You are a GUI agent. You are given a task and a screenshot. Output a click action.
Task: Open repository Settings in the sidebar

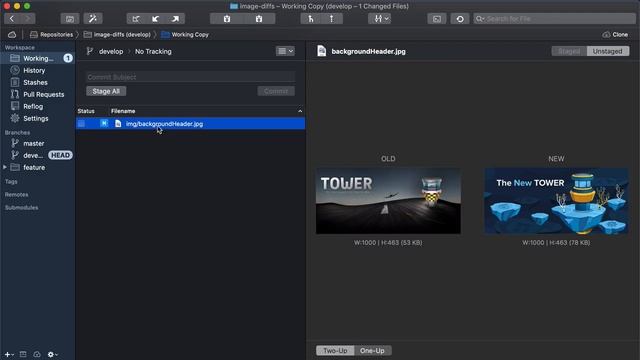(36, 118)
